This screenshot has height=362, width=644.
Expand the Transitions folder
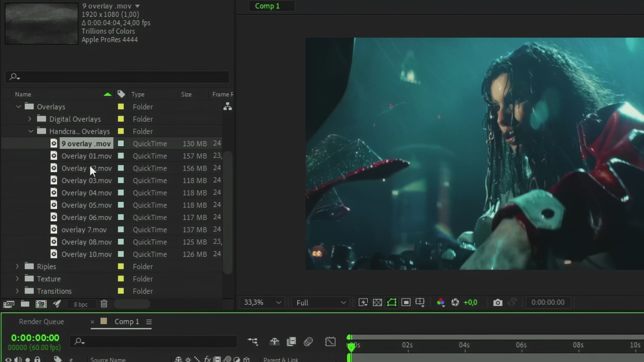[x=17, y=291]
